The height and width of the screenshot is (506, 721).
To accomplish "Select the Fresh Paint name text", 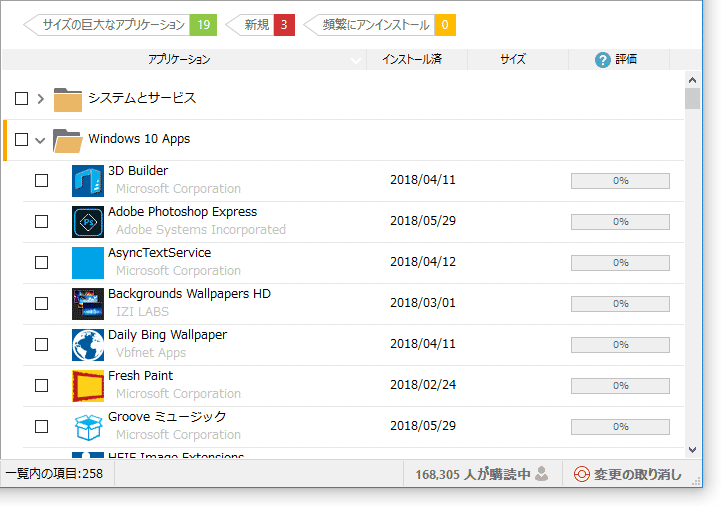I will (x=141, y=375).
